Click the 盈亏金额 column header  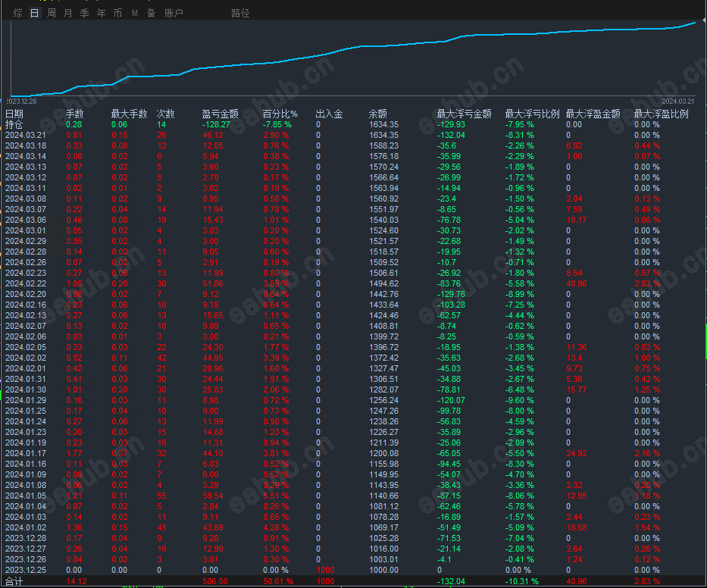pyautogui.click(x=220, y=114)
